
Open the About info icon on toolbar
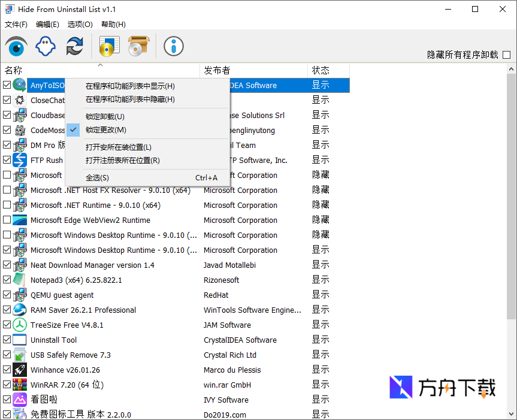[173, 46]
